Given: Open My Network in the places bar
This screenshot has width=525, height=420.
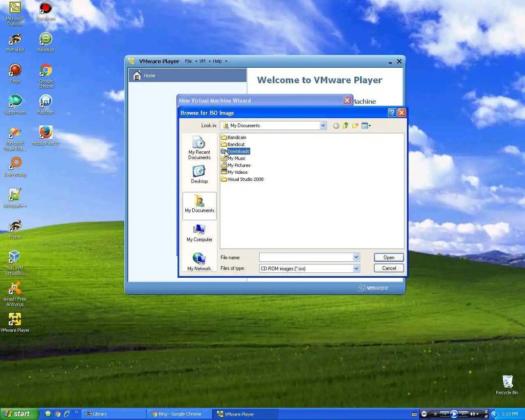Looking at the screenshot, I should (x=199, y=261).
